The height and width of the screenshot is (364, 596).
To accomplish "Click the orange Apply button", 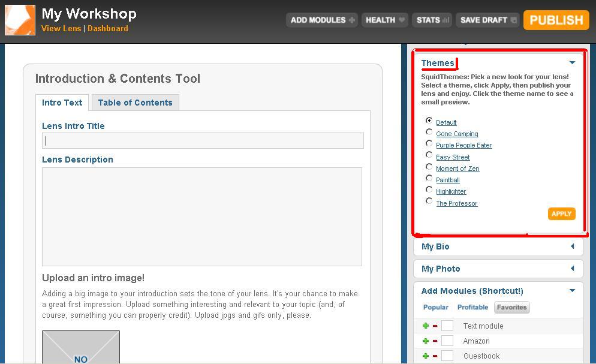I will click(561, 214).
